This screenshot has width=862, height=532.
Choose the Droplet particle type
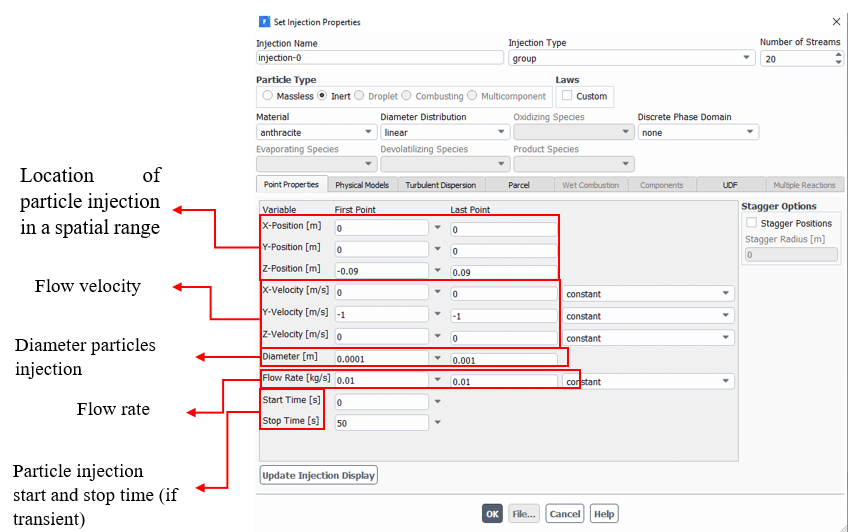coord(360,96)
